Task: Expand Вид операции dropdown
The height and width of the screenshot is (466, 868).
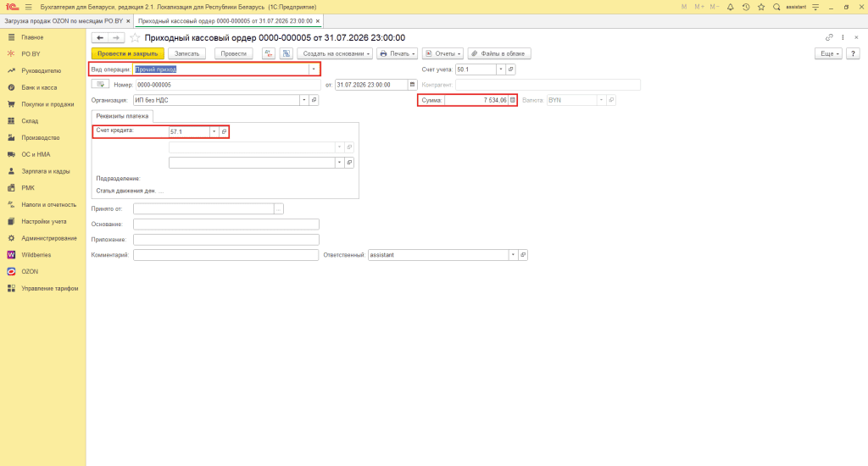Action: coord(314,69)
